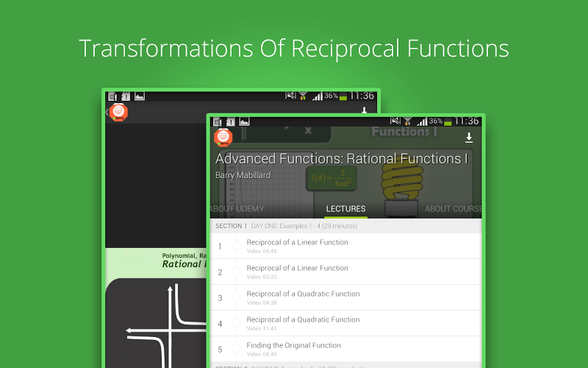The width and height of the screenshot is (588, 368).
Task: Tap the Wi-Fi icon in the front screen status bar
Action: tap(408, 121)
